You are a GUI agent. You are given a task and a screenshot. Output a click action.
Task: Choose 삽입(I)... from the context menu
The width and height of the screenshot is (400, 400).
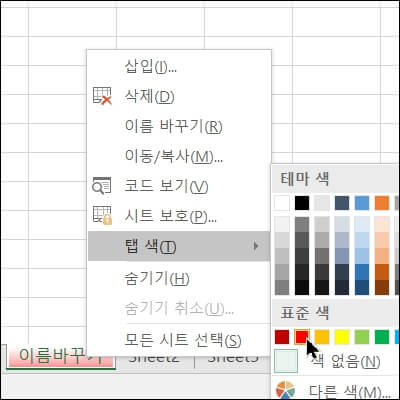178,66
